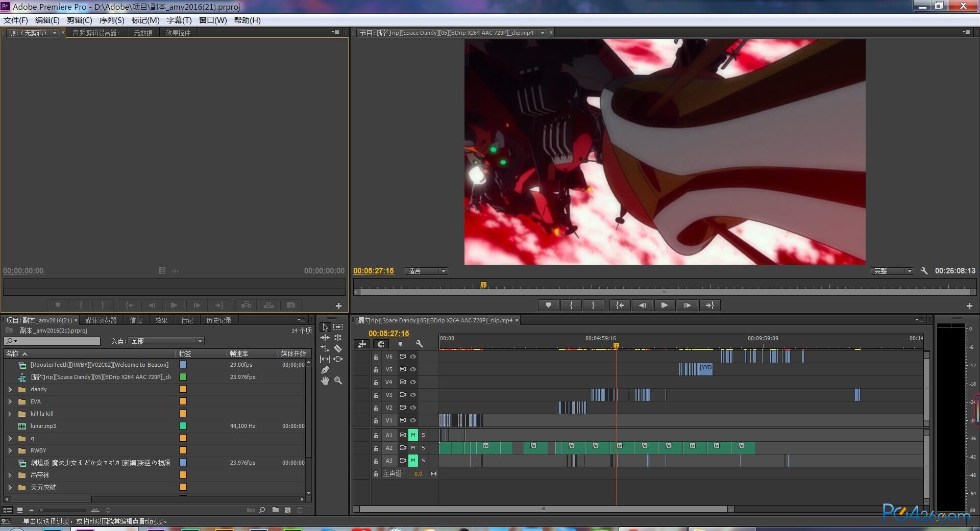Create a new bin in project panel
The image size is (980, 531).
(276, 510)
